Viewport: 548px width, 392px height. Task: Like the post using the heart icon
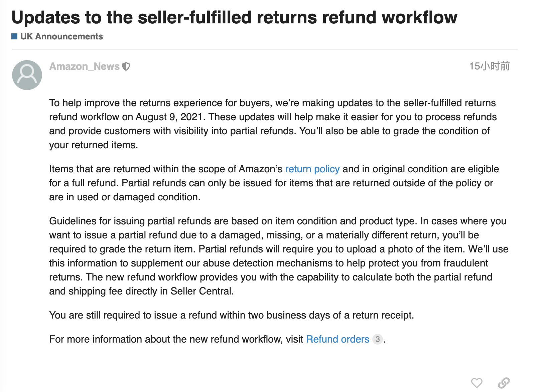point(476,383)
